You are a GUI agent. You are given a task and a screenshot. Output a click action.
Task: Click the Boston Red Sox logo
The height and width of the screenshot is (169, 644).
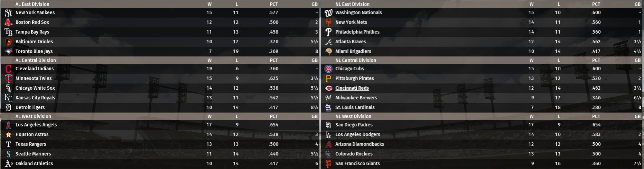8,23
